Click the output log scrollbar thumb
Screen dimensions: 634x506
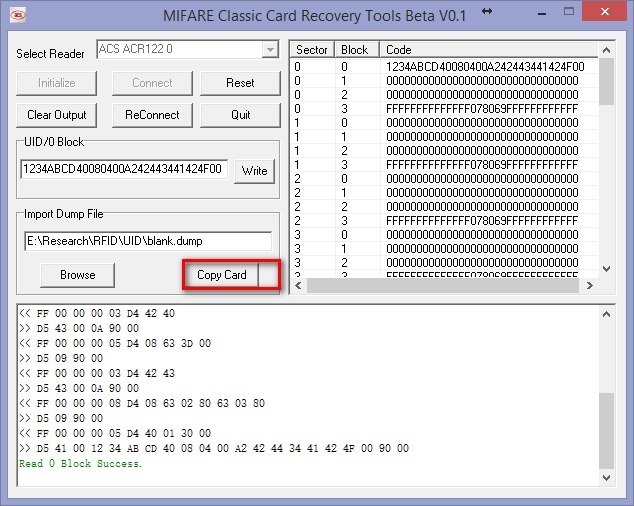606,431
